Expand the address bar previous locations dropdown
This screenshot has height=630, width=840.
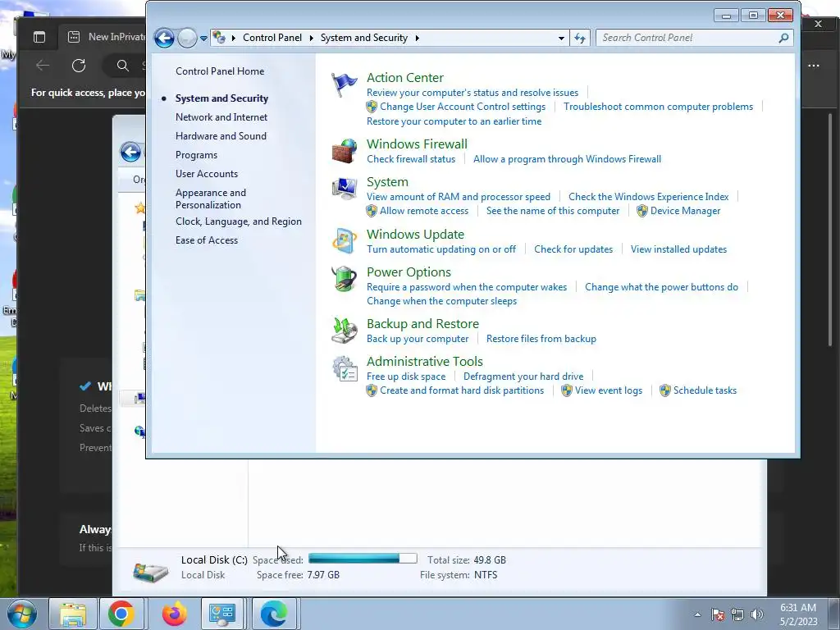tap(561, 38)
